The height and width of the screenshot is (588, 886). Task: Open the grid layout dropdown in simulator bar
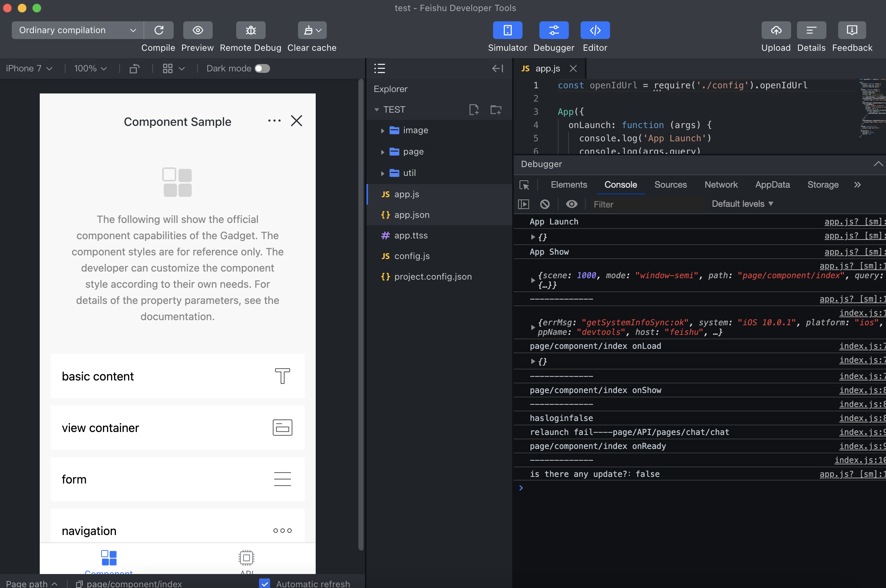(174, 68)
